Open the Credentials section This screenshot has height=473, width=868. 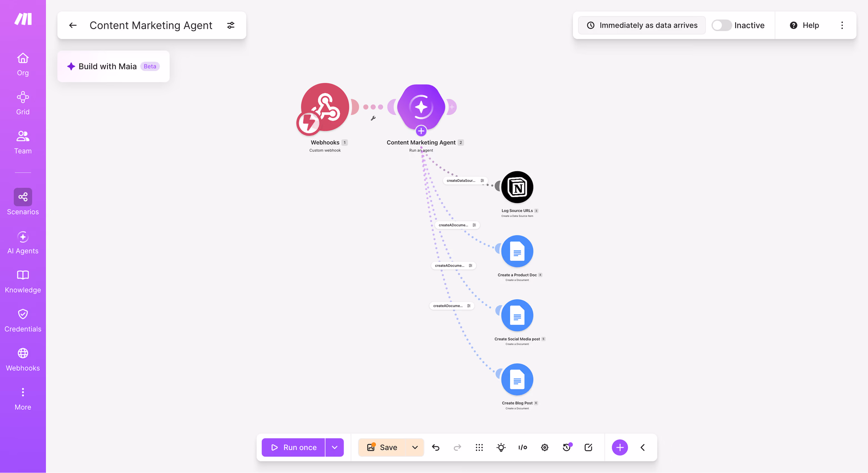click(x=23, y=321)
